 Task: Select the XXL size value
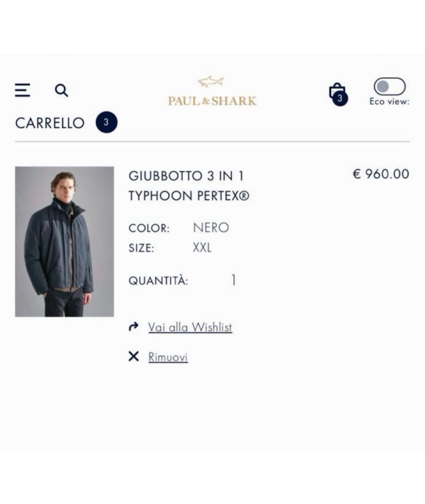(202, 248)
